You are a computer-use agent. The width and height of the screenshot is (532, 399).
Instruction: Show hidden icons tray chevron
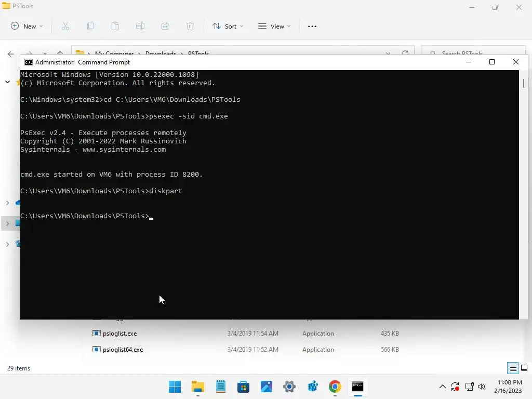[x=443, y=387]
